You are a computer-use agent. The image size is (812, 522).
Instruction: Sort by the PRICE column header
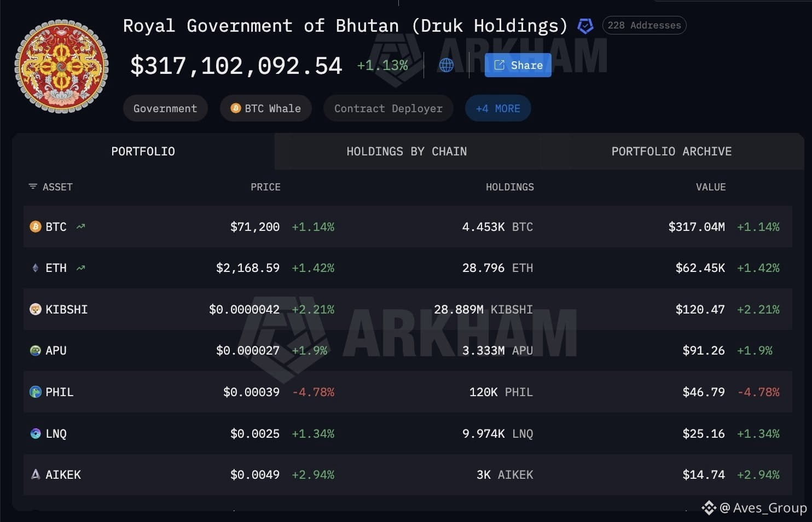(x=265, y=187)
